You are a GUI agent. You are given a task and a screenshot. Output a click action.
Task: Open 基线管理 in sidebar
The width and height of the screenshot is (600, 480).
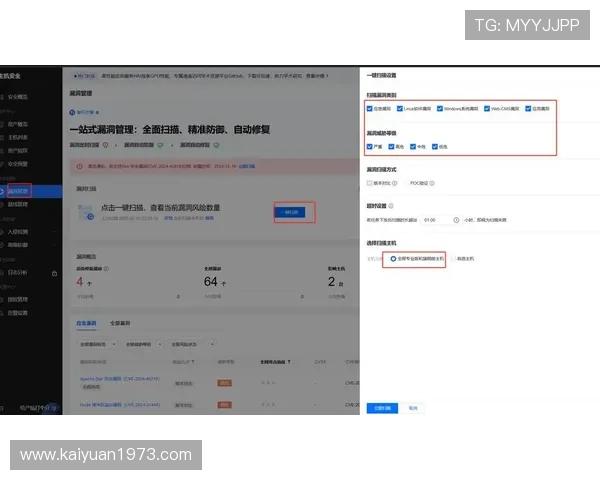(x=18, y=204)
